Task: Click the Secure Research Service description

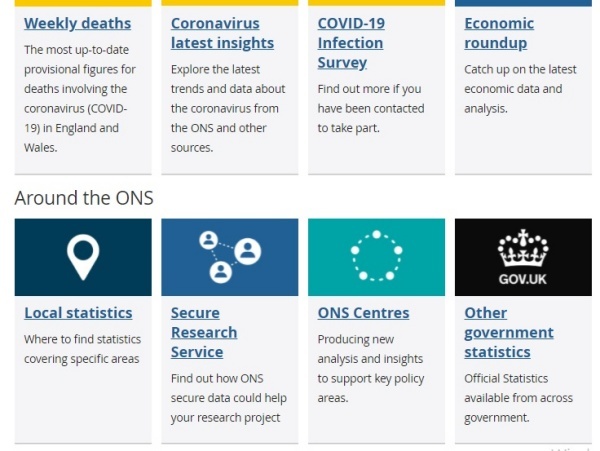Action: pyautogui.click(x=225, y=398)
